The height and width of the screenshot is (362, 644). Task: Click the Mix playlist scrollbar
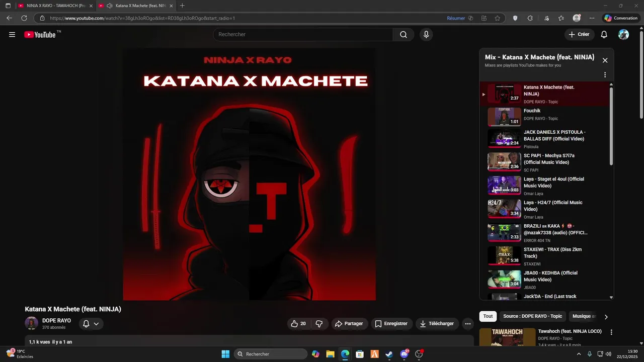pos(611,126)
